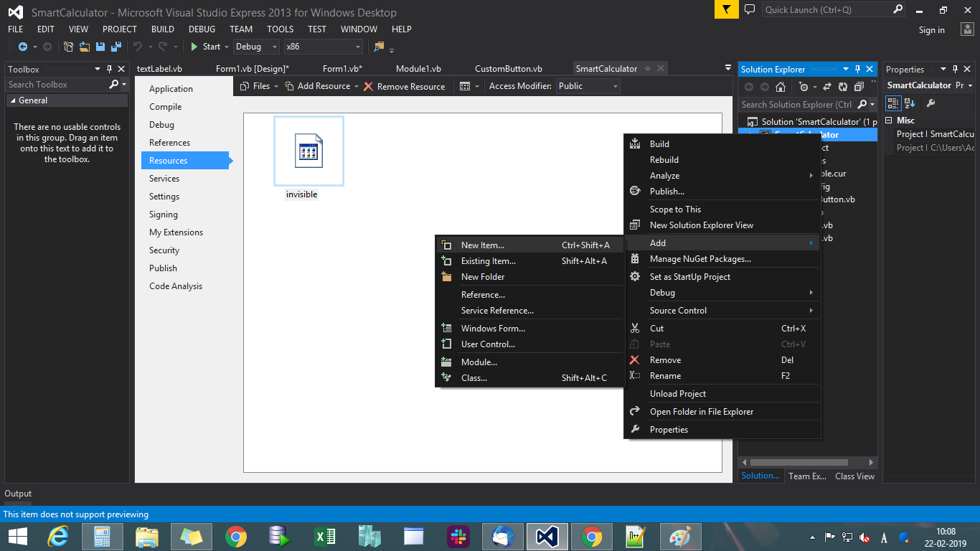Screen dimensions: 980x551
Task: Select Manage NuGet Packages... in context menu
Action: [722, 259]
